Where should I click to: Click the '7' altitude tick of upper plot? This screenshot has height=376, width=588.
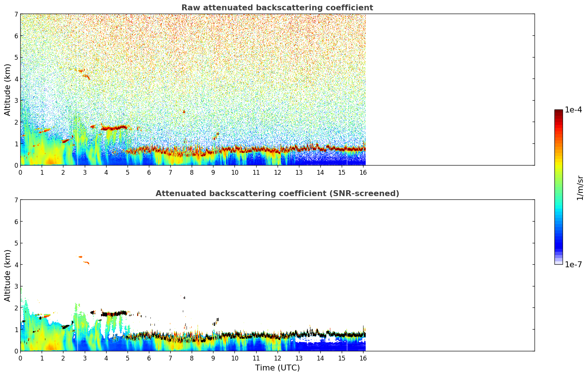[16, 14]
